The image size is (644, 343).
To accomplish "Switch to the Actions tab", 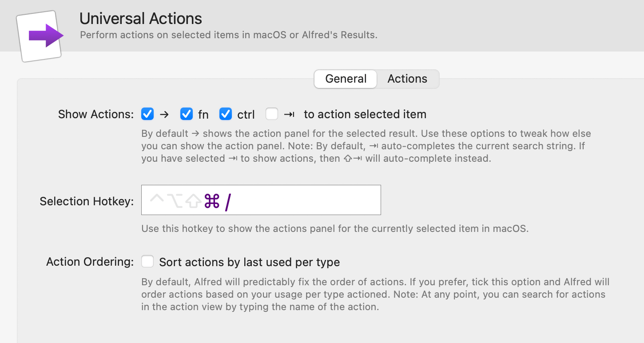I will click(407, 79).
